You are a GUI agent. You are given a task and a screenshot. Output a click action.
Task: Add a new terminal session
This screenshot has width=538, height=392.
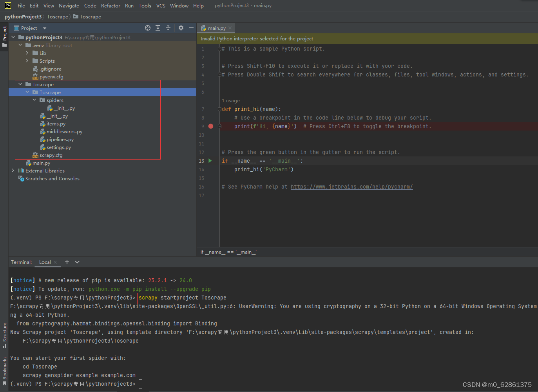[67, 262]
